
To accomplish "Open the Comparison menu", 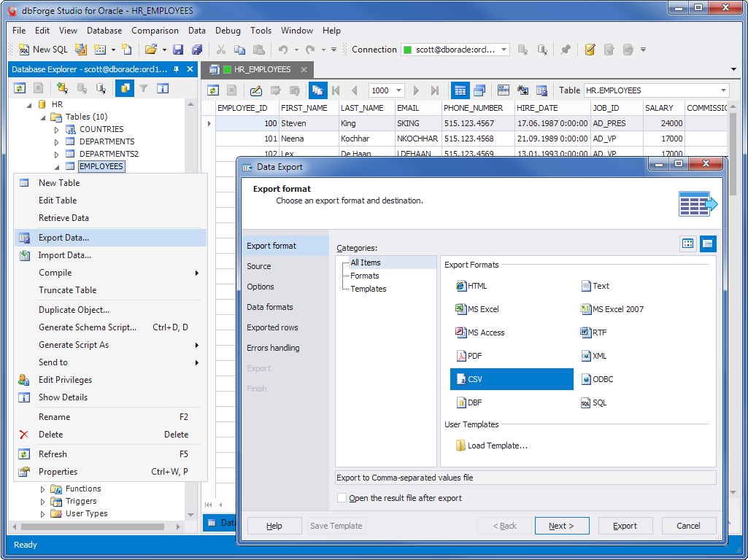I will click(155, 31).
